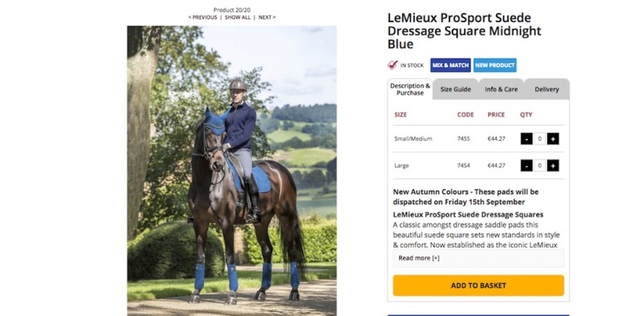Increase Large size quantity with plus

(553, 166)
